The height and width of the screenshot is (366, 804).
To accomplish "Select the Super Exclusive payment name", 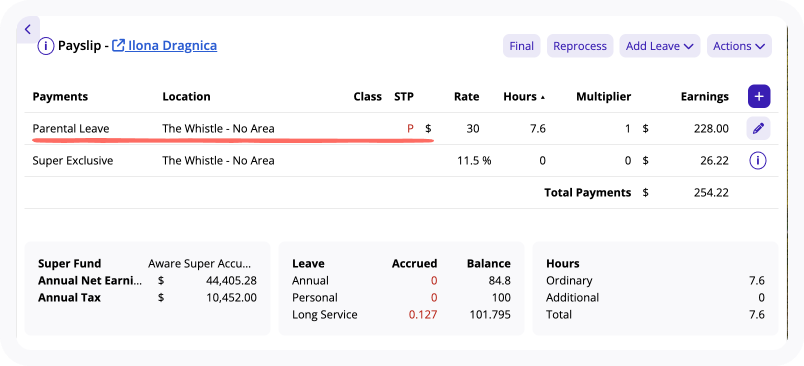I will point(73,161).
